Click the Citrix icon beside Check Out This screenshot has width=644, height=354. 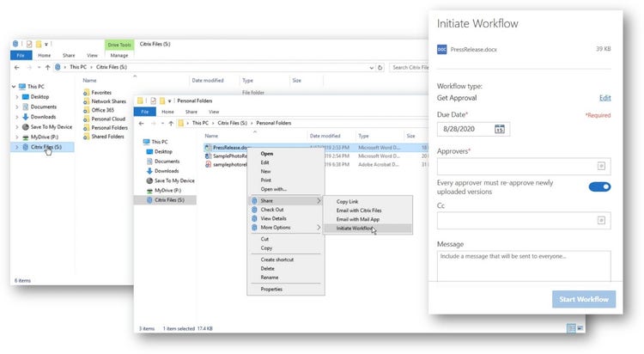tap(254, 210)
